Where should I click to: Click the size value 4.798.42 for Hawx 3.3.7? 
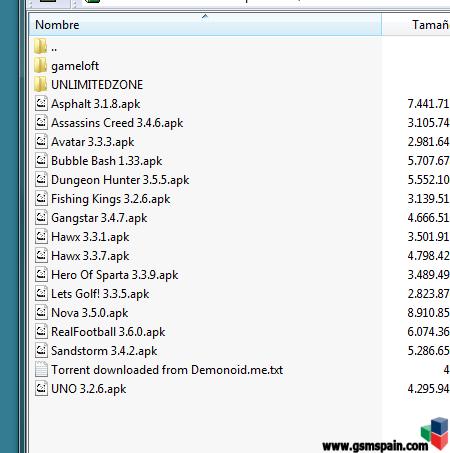point(429,256)
